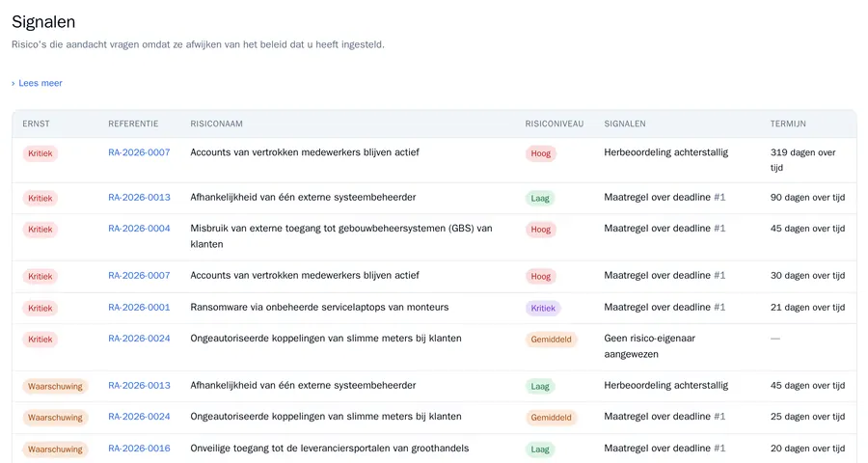Open RA-2026-0007 link in the 319 dagen row
The height and width of the screenshot is (463, 868).
coord(139,152)
